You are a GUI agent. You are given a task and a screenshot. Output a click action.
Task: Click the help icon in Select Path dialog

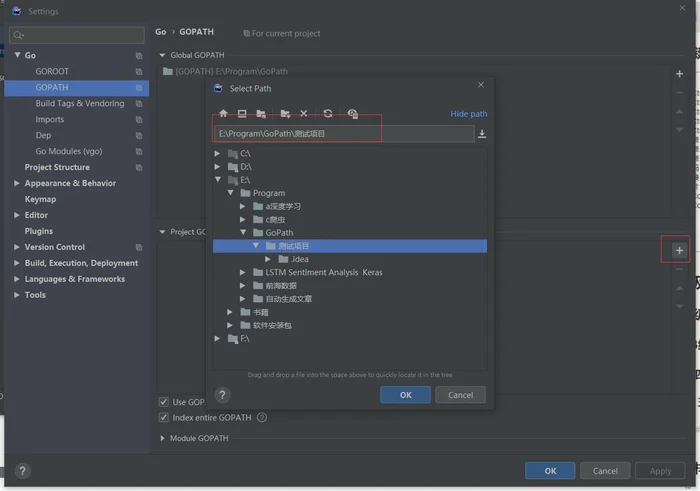(x=222, y=395)
